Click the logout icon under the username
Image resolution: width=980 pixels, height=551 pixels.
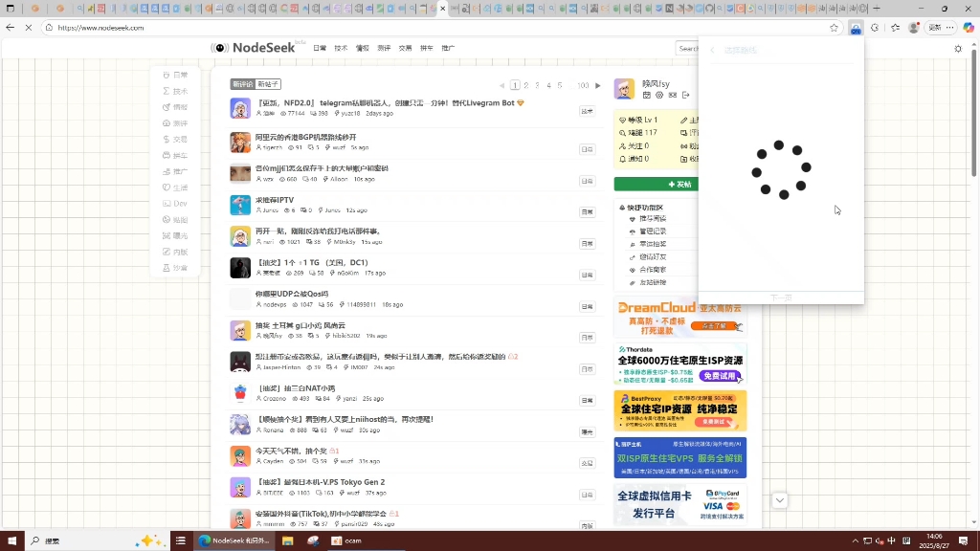coord(685,95)
